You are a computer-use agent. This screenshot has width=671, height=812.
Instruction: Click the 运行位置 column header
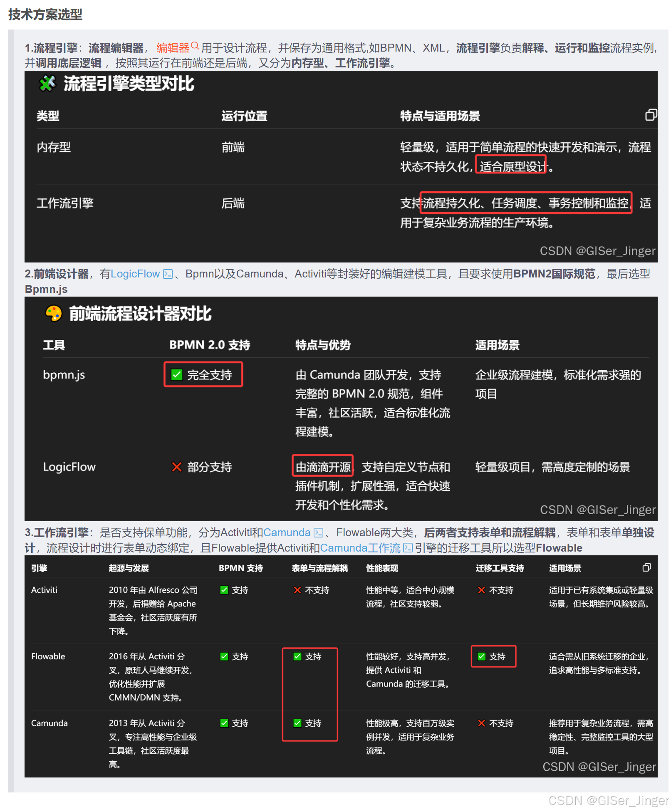click(244, 116)
